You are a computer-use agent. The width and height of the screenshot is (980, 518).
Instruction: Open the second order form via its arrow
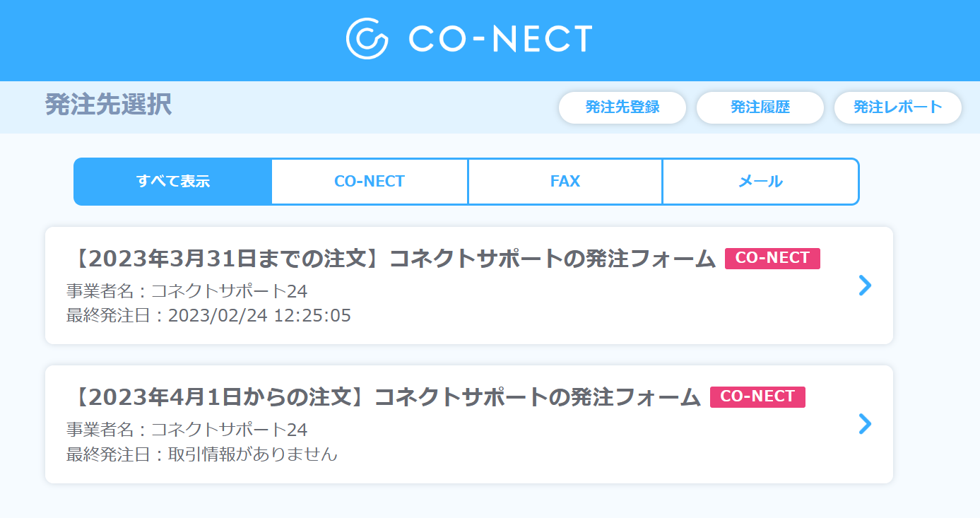pyautogui.click(x=864, y=424)
